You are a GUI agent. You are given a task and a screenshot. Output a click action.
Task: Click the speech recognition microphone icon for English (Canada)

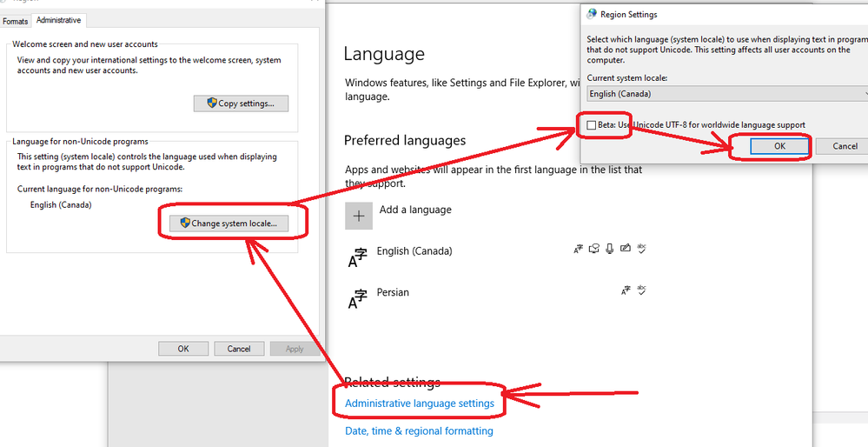[609, 249]
